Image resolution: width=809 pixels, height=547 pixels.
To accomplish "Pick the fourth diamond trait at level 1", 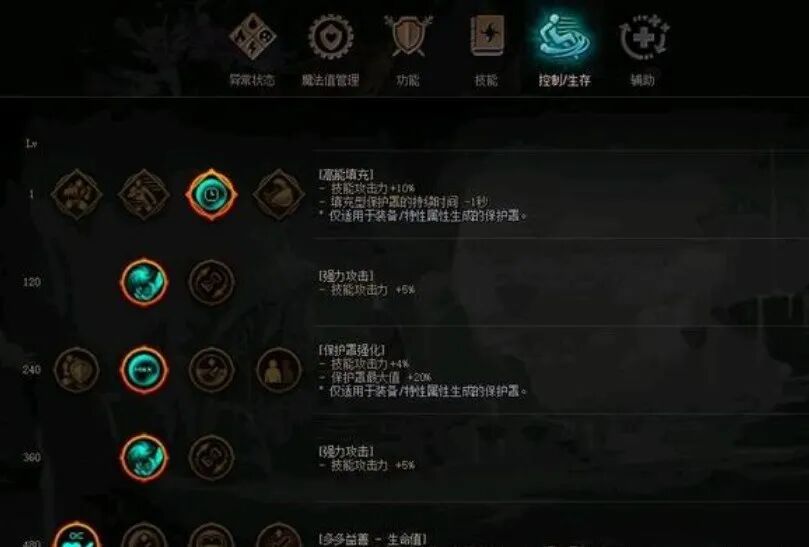I will [x=279, y=195].
